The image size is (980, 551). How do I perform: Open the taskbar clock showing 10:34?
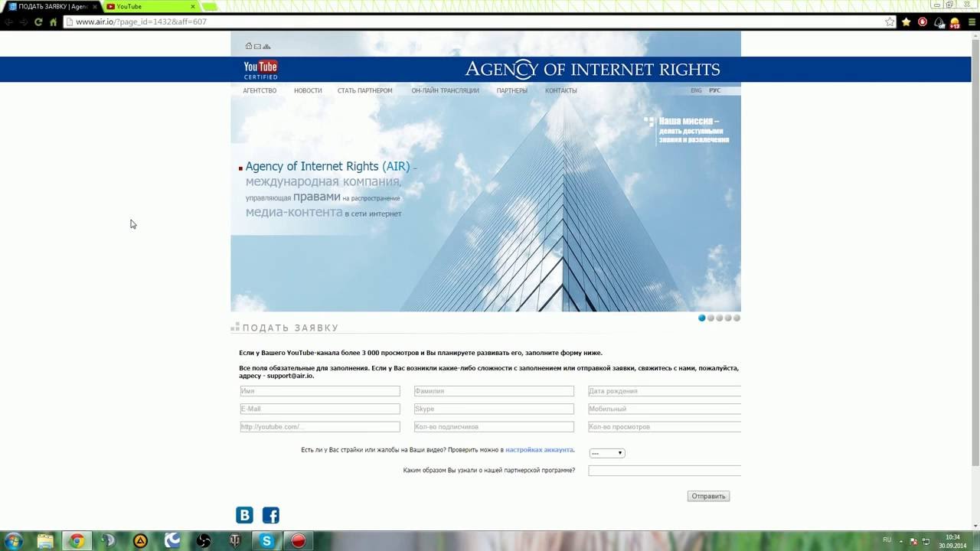coord(952,541)
